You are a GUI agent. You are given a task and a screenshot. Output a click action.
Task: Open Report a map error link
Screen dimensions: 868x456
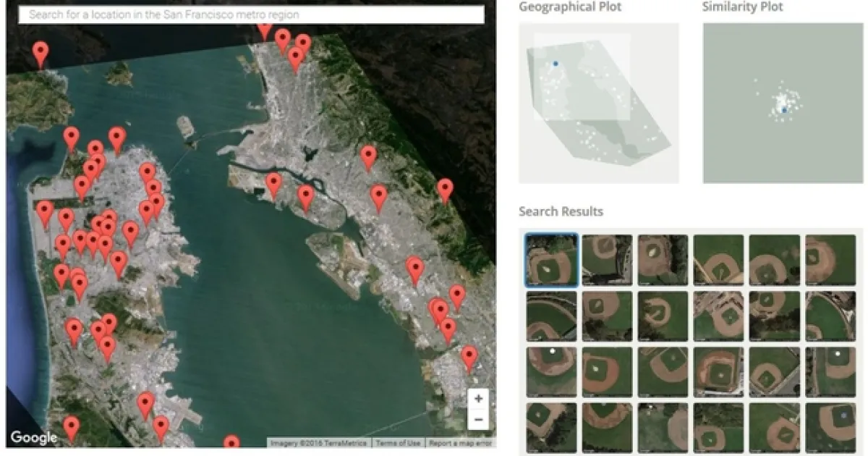click(460, 443)
